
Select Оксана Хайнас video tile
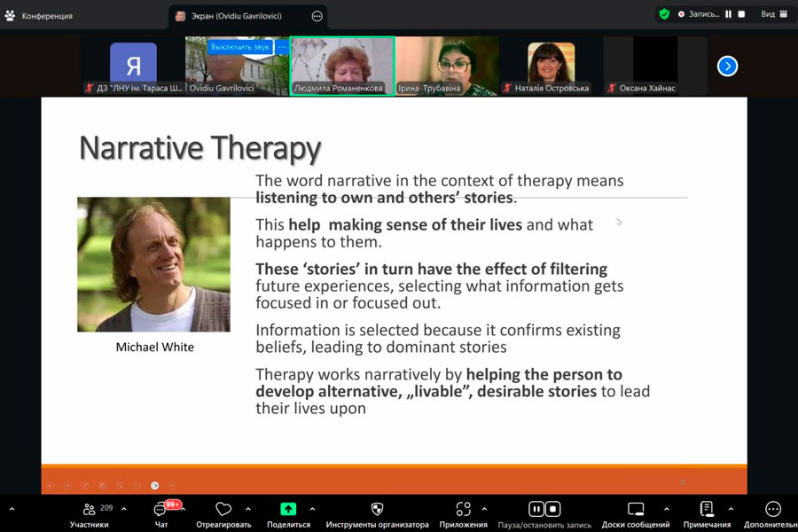[655, 66]
